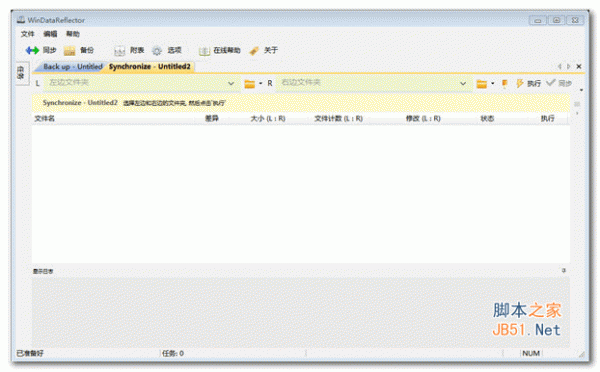This screenshot has height=372, width=600.
Task: Open options via the gear icon
Action: point(157,51)
